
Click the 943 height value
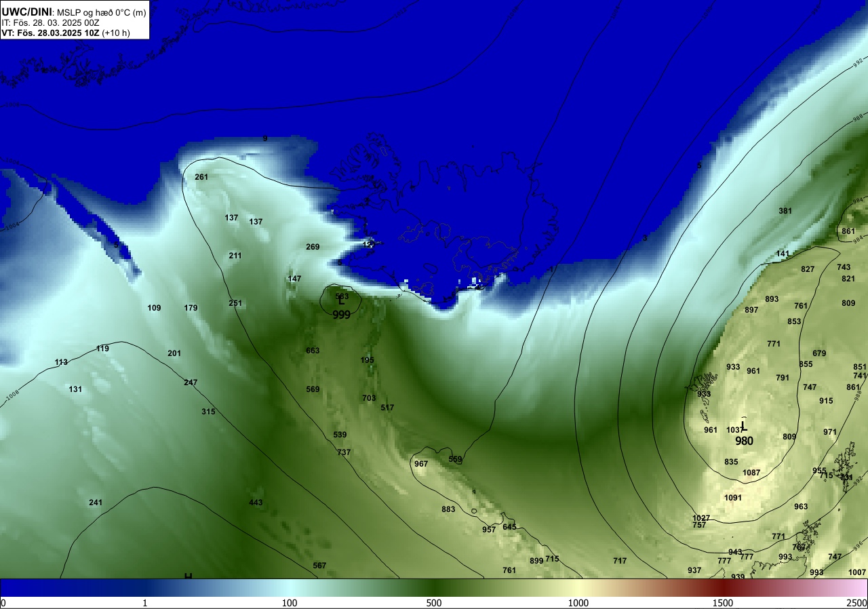(x=735, y=552)
